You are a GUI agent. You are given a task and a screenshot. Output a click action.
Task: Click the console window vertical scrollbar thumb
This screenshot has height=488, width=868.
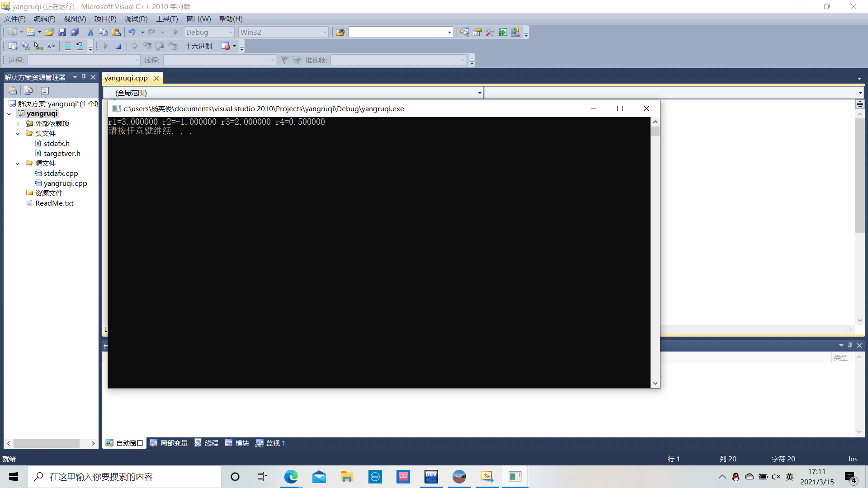click(655, 131)
